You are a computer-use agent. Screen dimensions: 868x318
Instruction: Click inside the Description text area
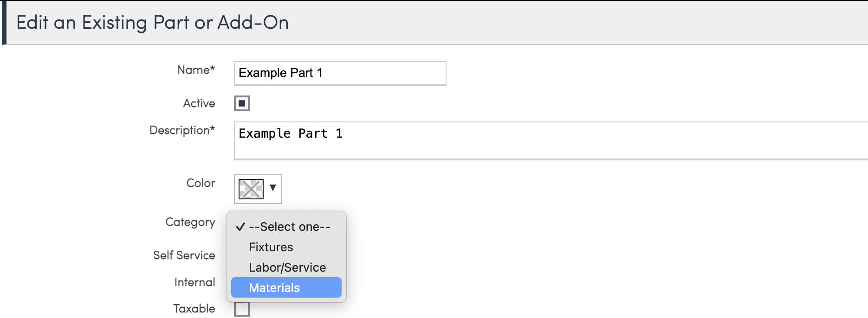550,140
